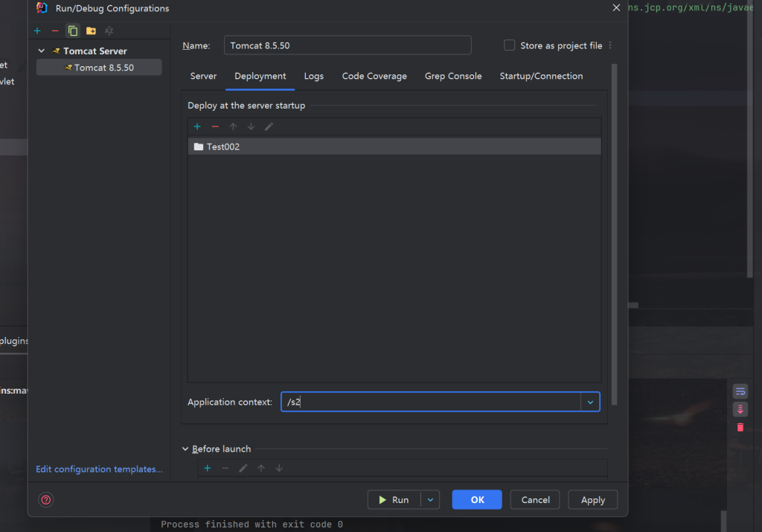Open help with the question mark icon
Image resolution: width=762 pixels, height=532 pixels.
click(46, 500)
